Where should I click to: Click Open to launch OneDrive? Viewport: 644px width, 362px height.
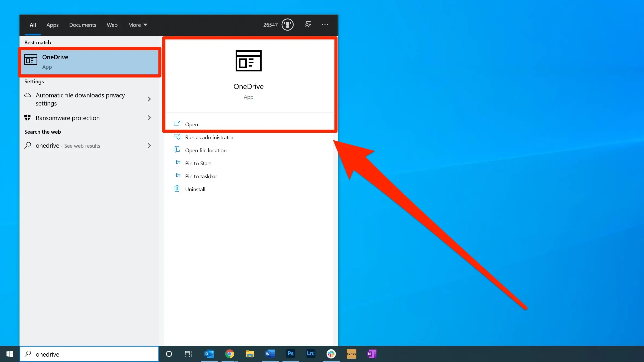coord(192,124)
